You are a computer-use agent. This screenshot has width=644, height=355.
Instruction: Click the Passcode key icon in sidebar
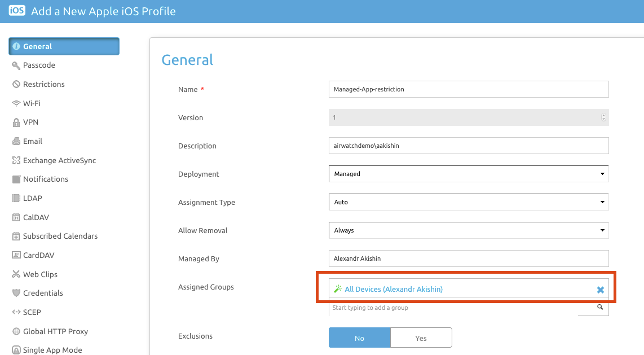16,65
